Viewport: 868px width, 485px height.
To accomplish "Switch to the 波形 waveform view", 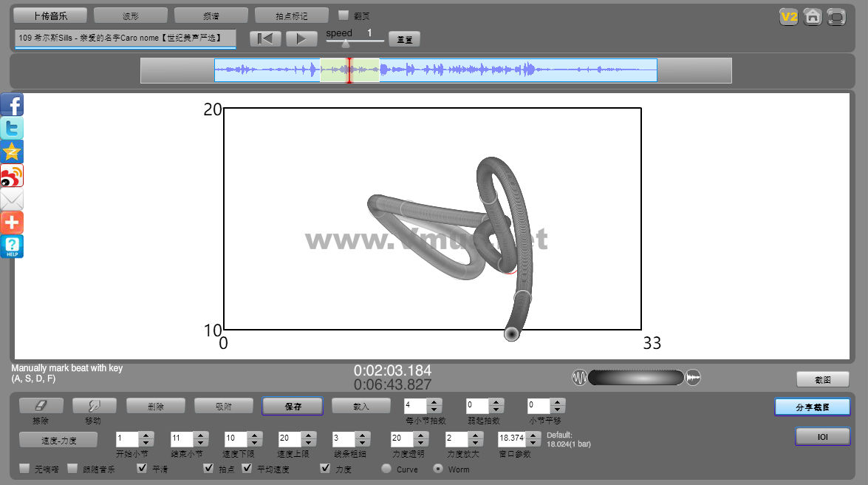I will (x=130, y=16).
